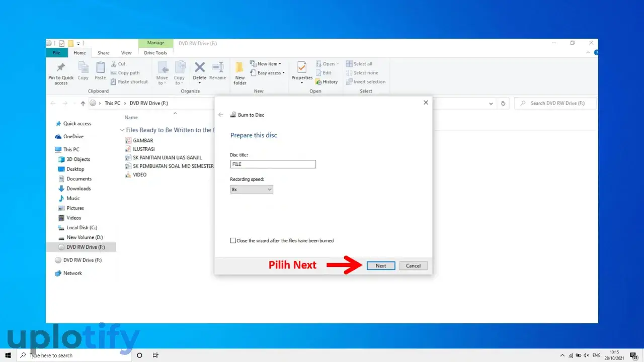Click the Delete icon in ribbon
The height and width of the screenshot is (362, 644).
(x=200, y=68)
